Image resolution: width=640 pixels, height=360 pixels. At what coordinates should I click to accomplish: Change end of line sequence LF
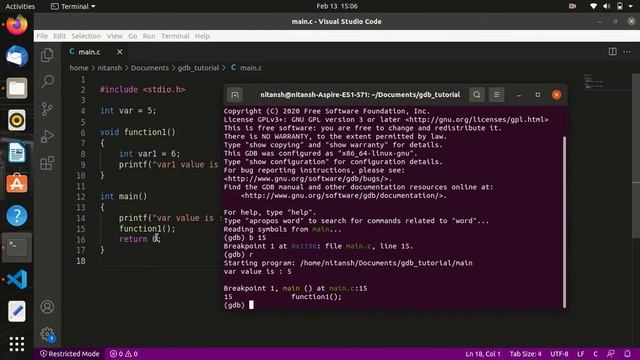click(580, 354)
